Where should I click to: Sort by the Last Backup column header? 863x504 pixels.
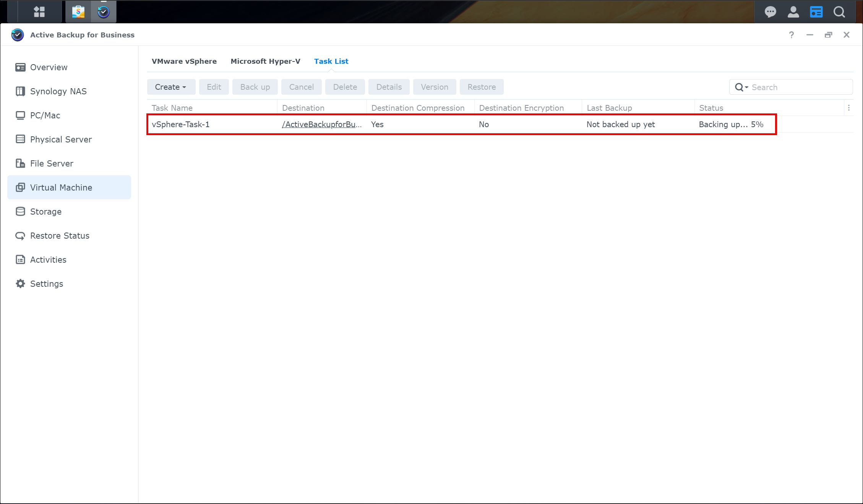[609, 108]
